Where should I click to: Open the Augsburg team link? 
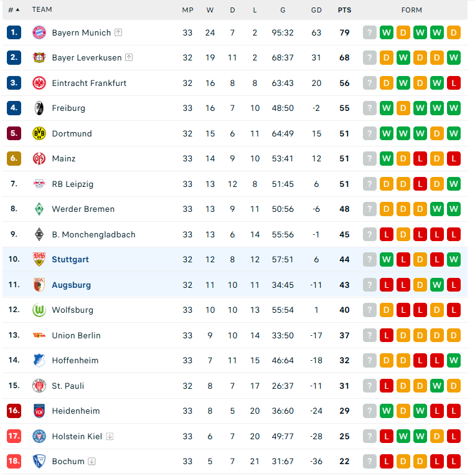tap(71, 285)
